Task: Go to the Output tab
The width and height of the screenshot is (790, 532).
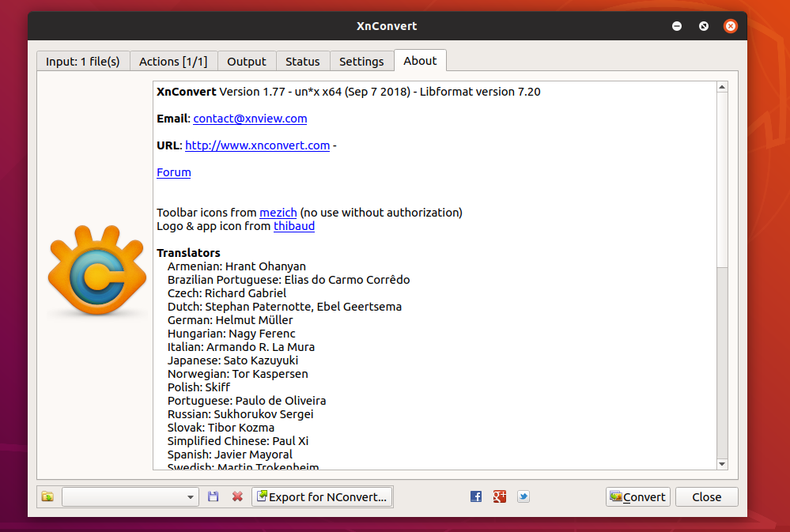Action: (247, 62)
